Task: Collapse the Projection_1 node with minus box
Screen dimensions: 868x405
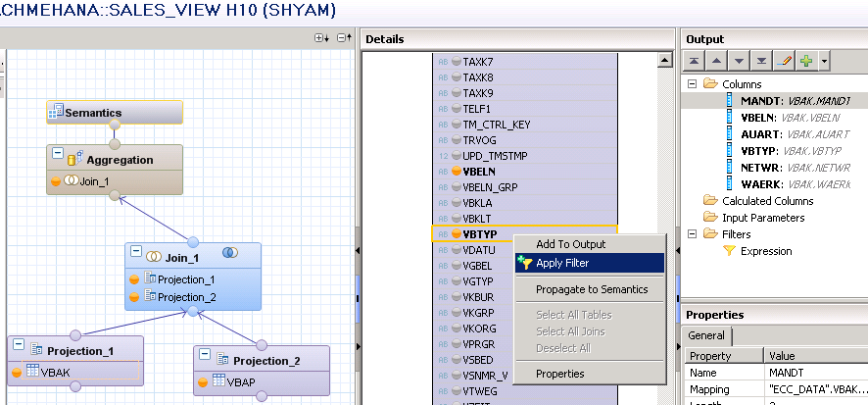Action: 19,344
